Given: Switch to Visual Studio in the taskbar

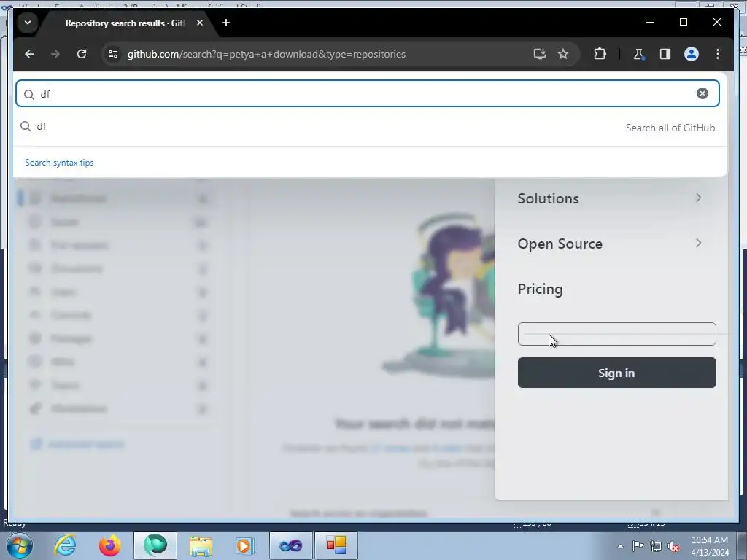Looking at the screenshot, I should (291, 545).
